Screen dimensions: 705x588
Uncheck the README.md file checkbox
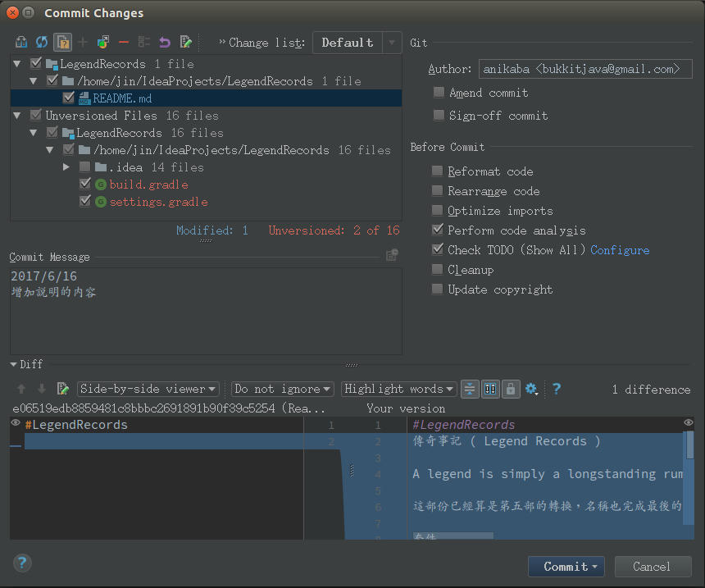pos(68,98)
